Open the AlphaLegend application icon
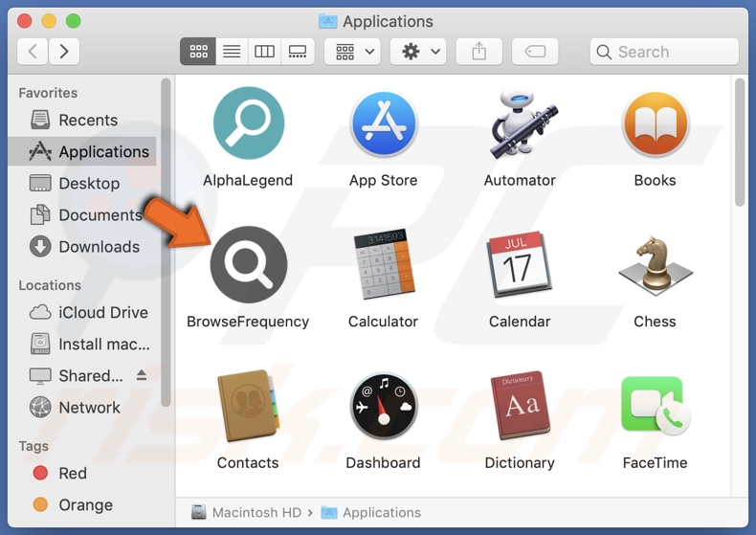The width and height of the screenshot is (756, 535). pyautogui.click(x=248, y=123)
